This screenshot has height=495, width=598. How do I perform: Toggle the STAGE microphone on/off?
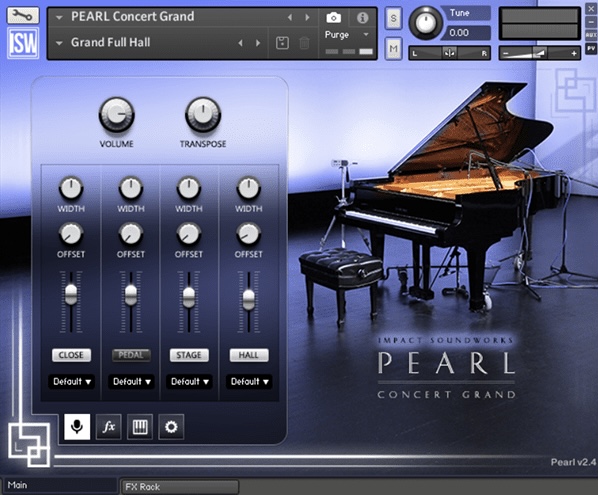[189, 355]
